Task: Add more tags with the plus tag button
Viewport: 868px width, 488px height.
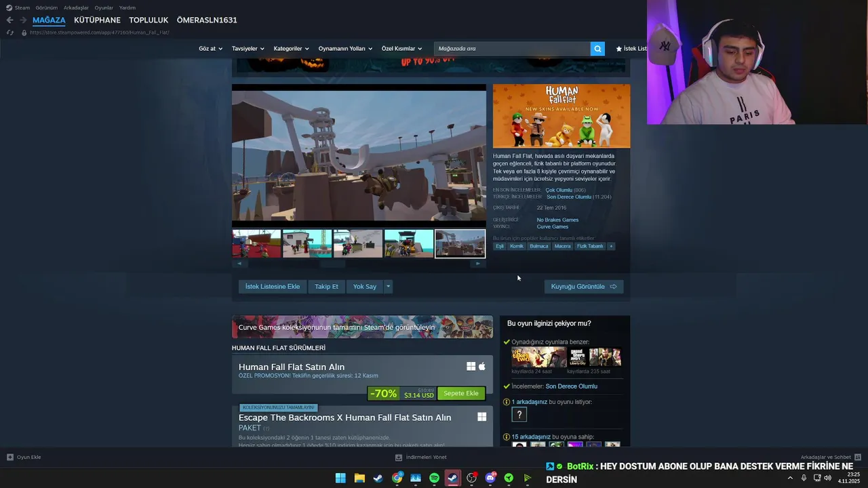Action: (611, 246)
